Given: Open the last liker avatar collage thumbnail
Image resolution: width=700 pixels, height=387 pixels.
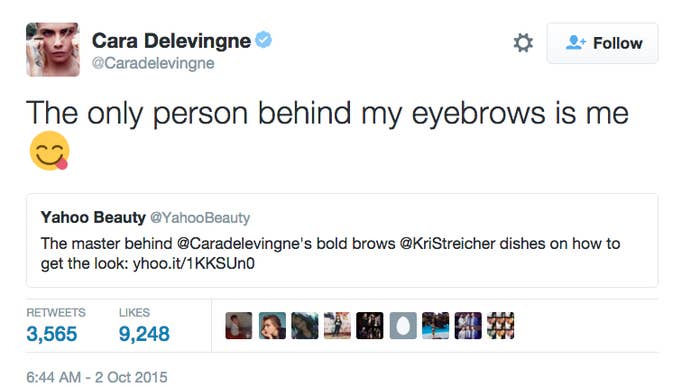Looking at the screenshot, I should (500, 325).
